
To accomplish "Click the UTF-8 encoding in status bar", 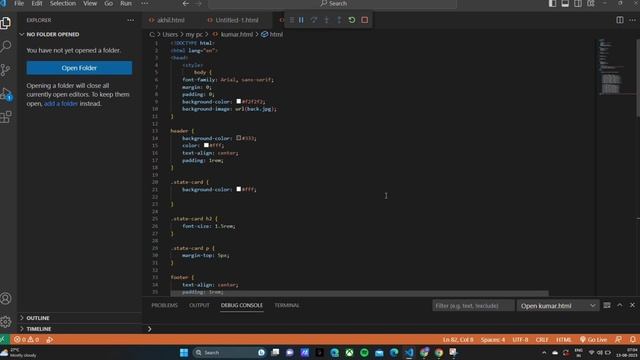I will coord(520,340).
